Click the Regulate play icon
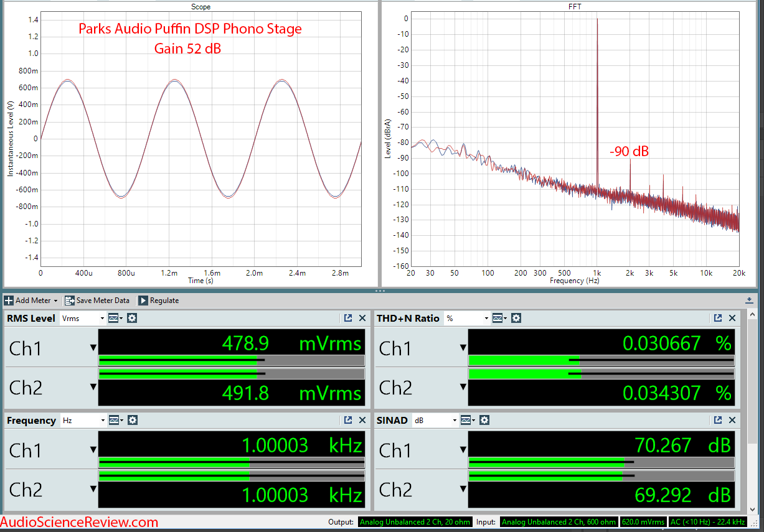The image size is (764, 532). [143, 301]
